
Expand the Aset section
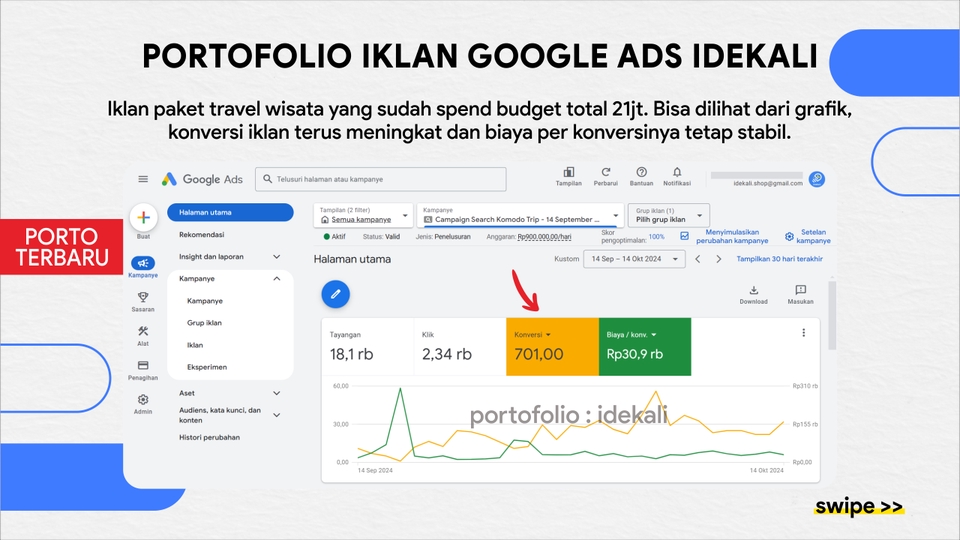(x=277, y=393)
